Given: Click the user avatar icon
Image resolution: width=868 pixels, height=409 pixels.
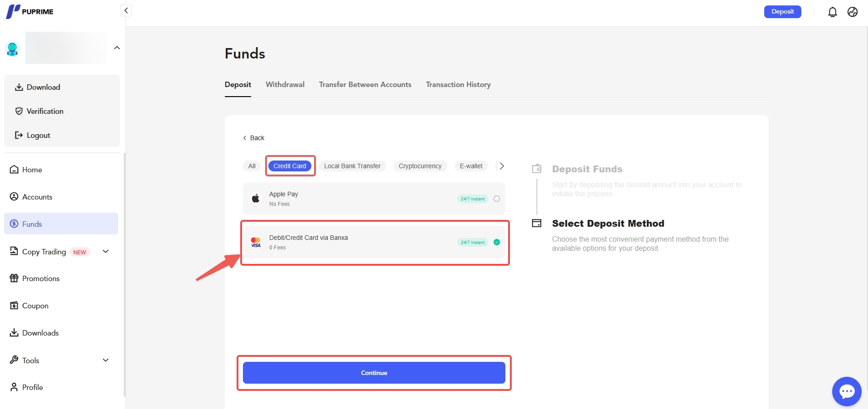Looking at the screenshot, I should click(12, 49).
